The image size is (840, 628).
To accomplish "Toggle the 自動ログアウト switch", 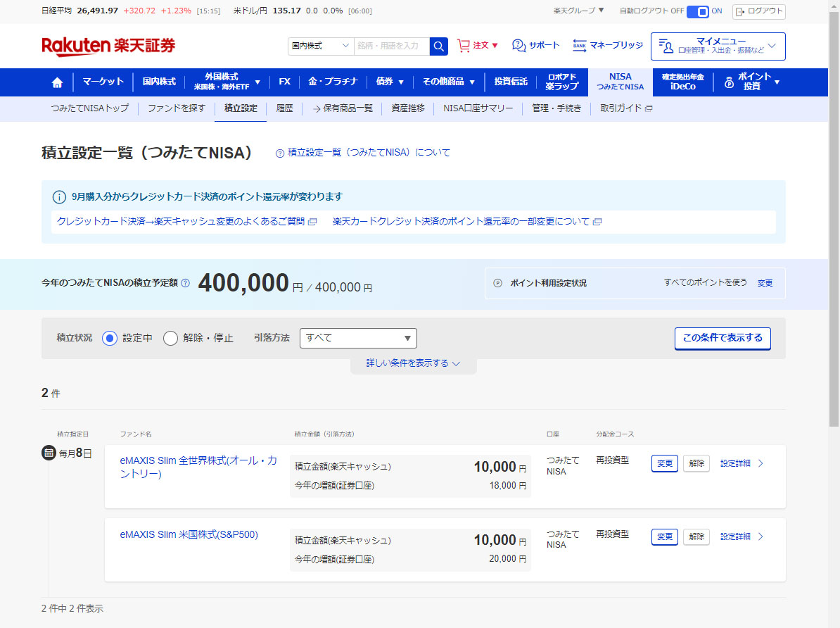I will [x=697, y=11].
